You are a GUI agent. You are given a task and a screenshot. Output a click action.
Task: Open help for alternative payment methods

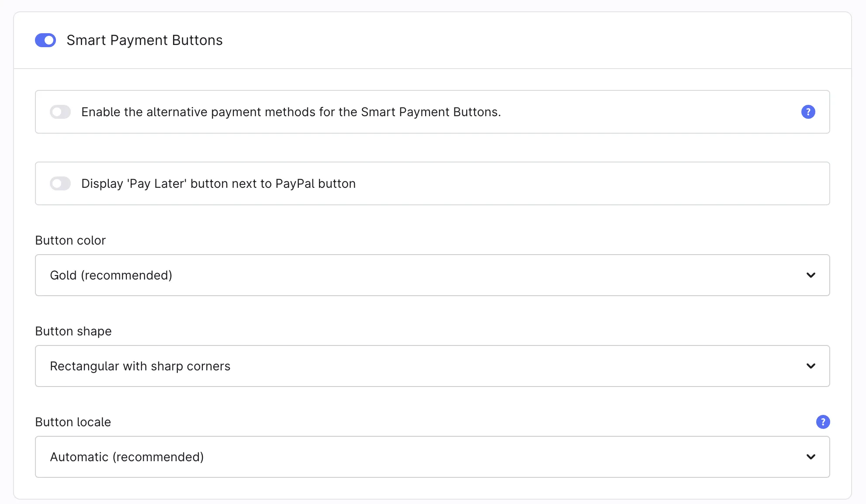click(x=808, y=112)
